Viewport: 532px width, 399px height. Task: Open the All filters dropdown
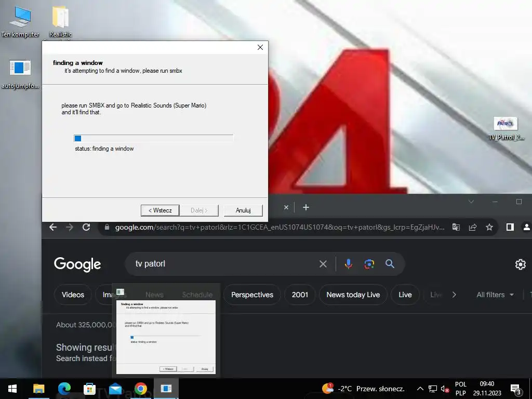click(495, 295)
